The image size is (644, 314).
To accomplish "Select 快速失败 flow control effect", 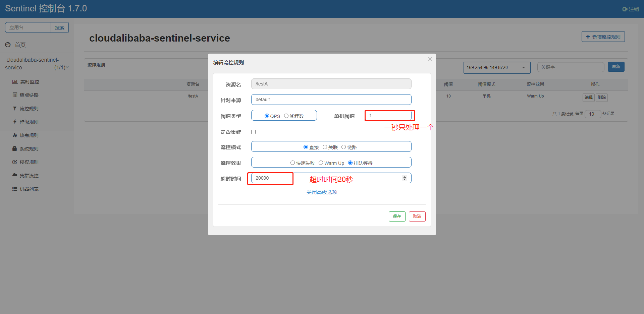I will tap(292, 163).
